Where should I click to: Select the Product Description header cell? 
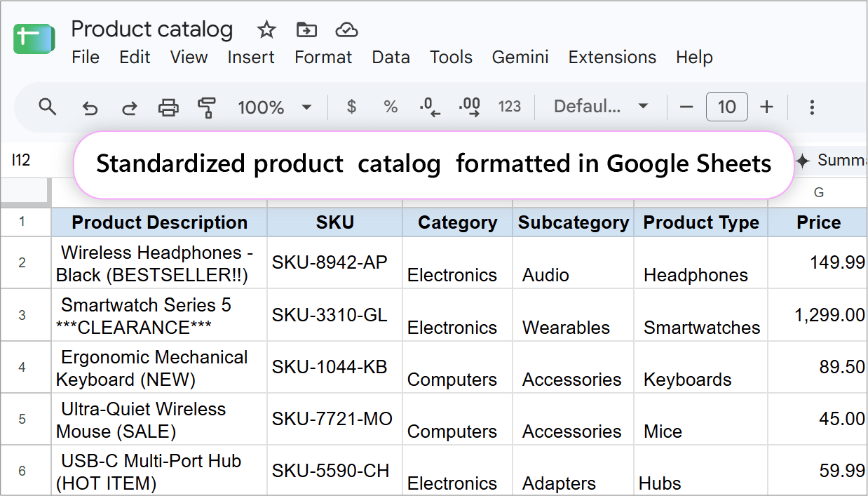coord(159,222)
